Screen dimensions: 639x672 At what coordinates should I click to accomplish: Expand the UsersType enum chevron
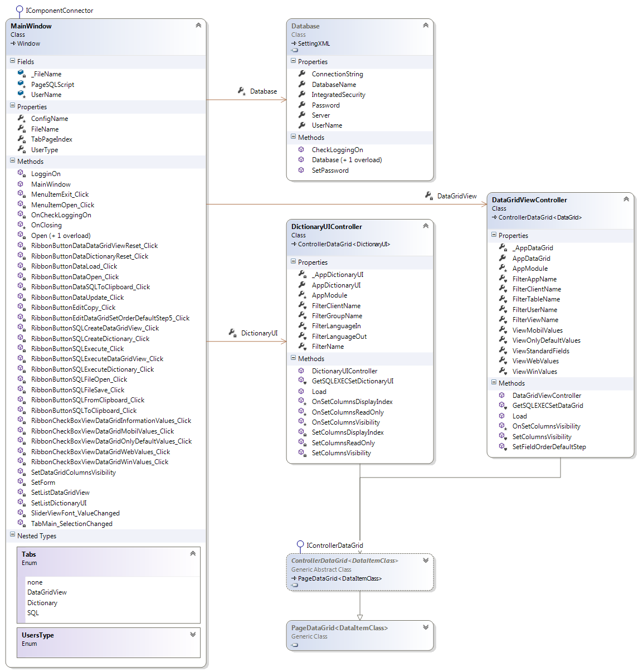pos(193,634)
